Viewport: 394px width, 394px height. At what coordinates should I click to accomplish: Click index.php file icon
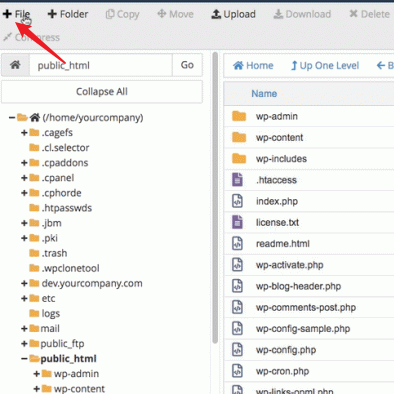pos(237,201)
